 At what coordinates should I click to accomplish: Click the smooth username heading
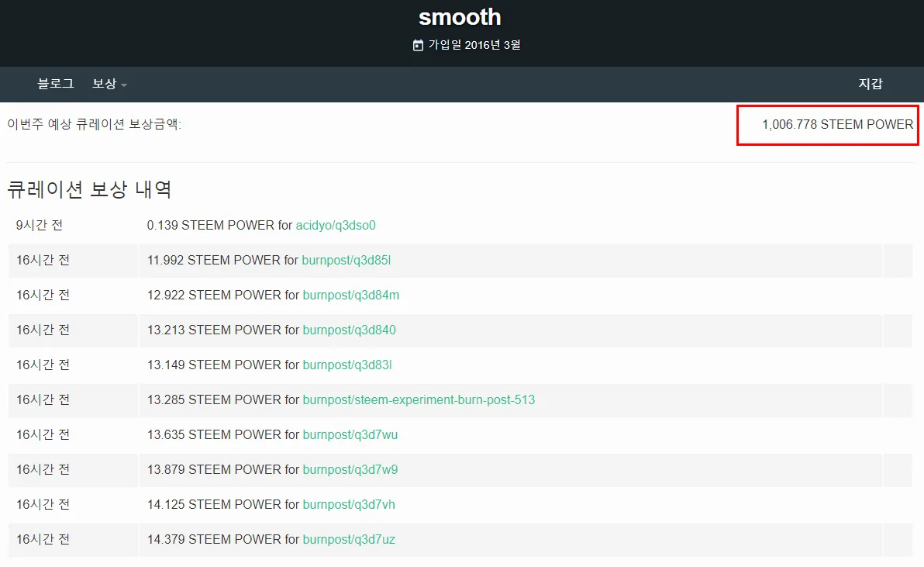(460, 17)
